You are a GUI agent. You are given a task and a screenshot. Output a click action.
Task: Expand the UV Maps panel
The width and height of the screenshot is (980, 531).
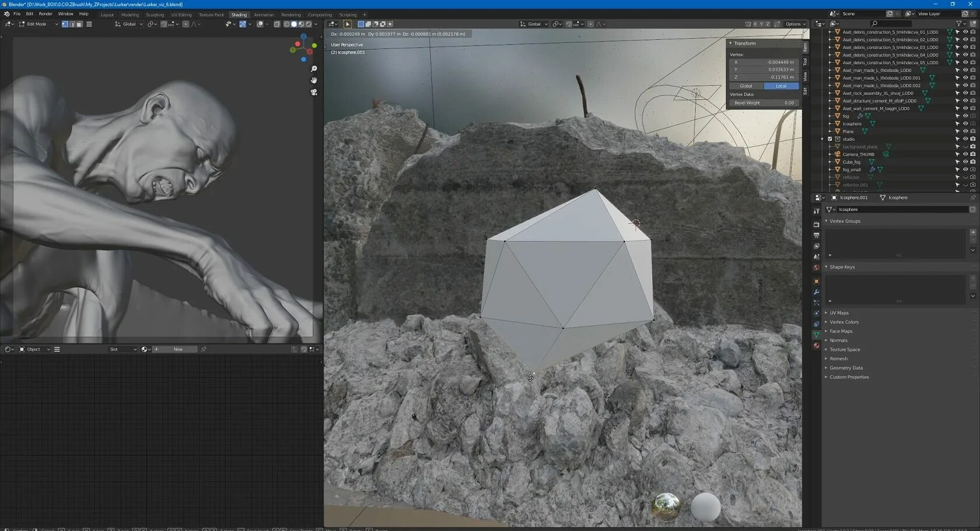pyautogui.click(x=839, y=313)
